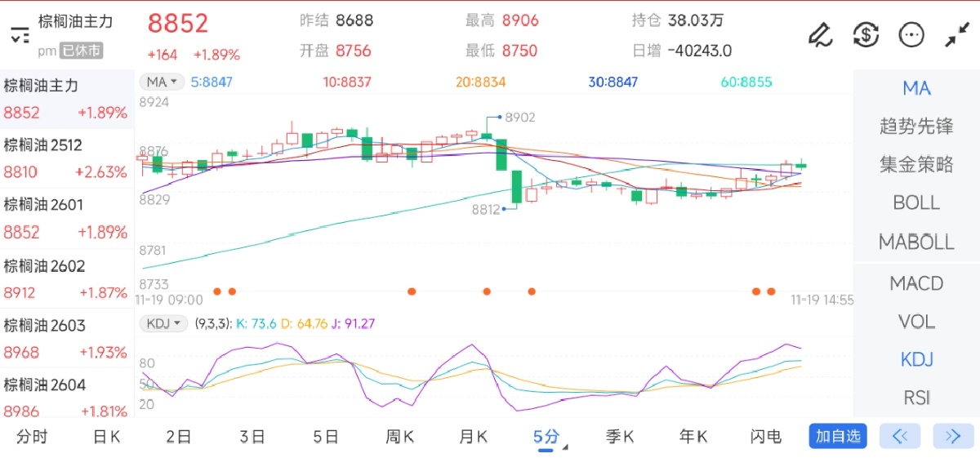Select 棕榈油 2512 contract
The image size is (980, 467).
67,158
